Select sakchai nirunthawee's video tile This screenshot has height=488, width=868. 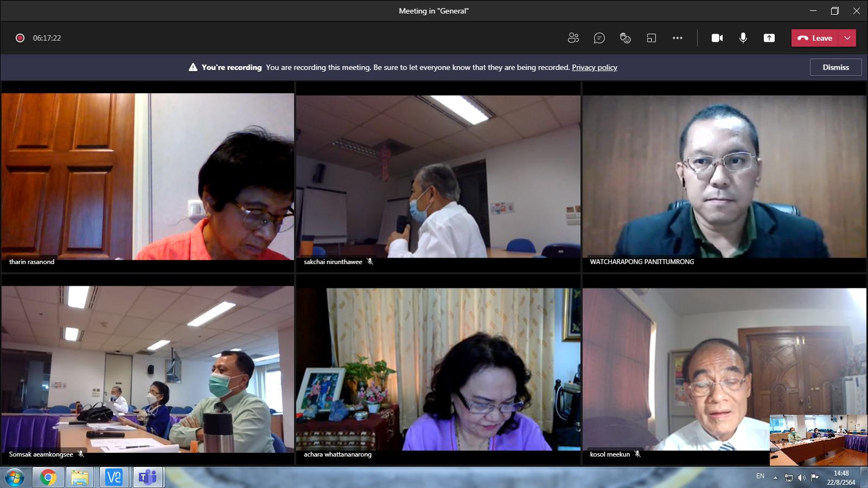[x=438, y=176]
